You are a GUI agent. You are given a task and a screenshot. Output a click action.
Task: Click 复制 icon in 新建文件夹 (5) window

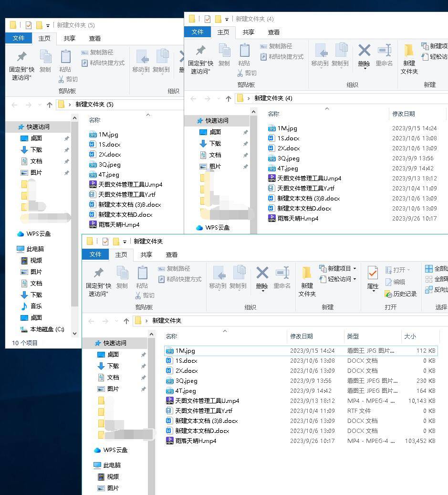click(45, 57)
